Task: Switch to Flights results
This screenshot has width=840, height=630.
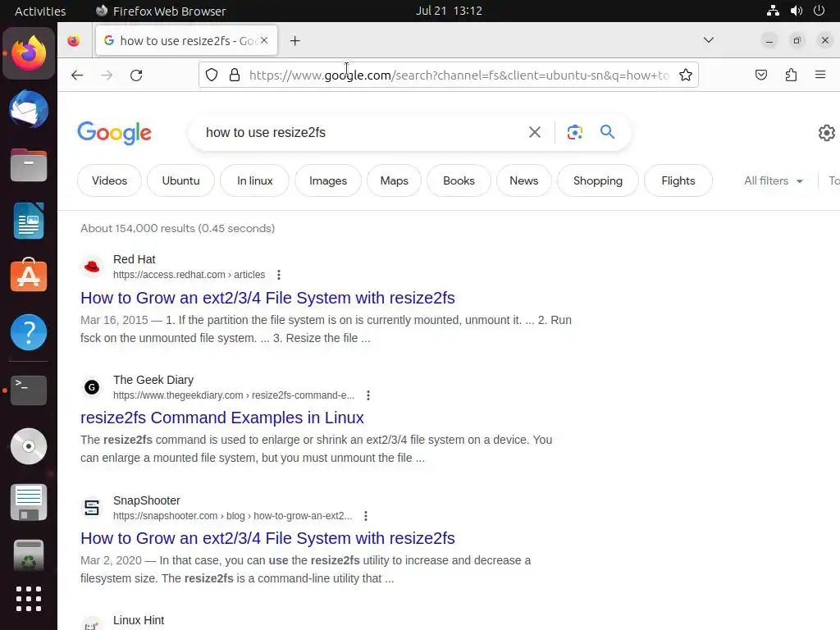Action: pyautogui.click(x=678, y=180)
